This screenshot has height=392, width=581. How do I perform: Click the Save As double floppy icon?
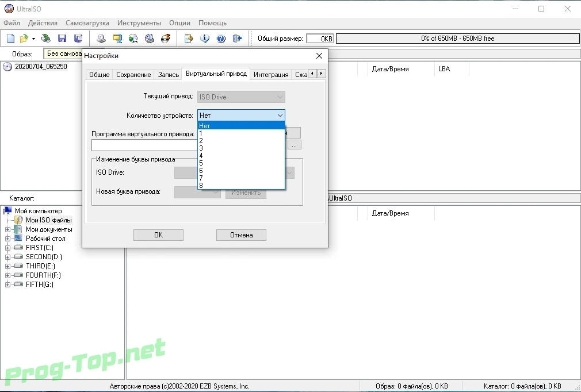78,39
